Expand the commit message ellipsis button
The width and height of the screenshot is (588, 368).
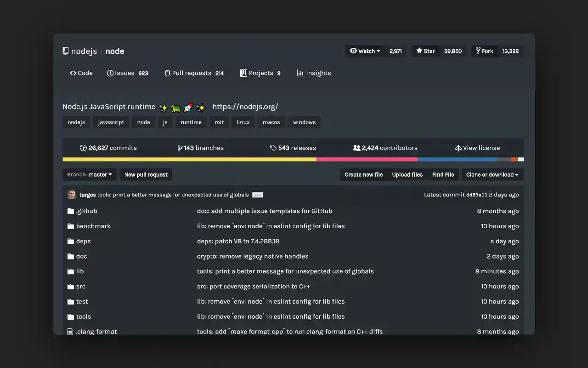point(257,195)
